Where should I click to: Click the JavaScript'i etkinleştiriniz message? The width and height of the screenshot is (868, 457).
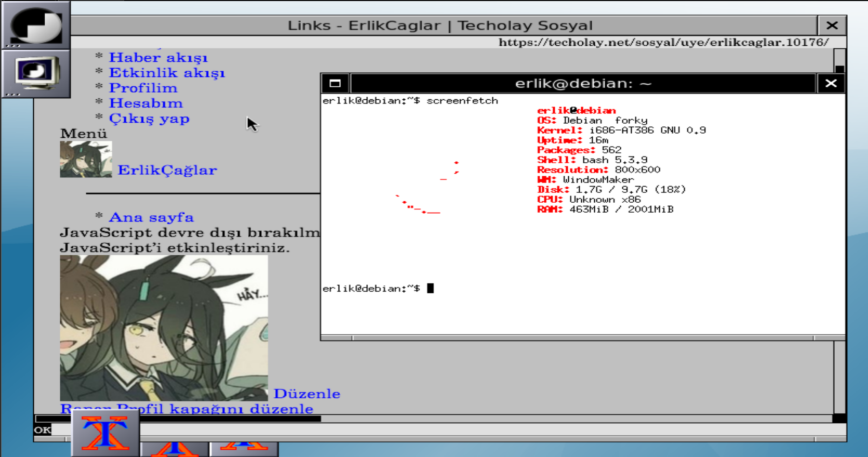(175, 248)
